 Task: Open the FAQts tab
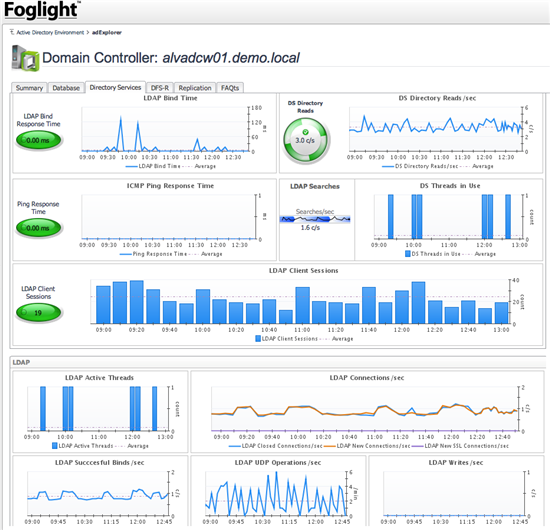(x=230, y=88)
